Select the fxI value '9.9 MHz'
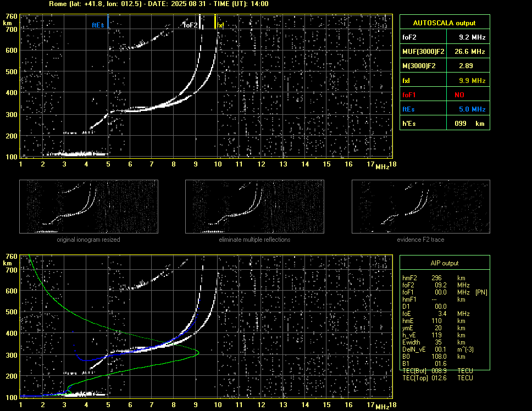 (x=472, y=81)
